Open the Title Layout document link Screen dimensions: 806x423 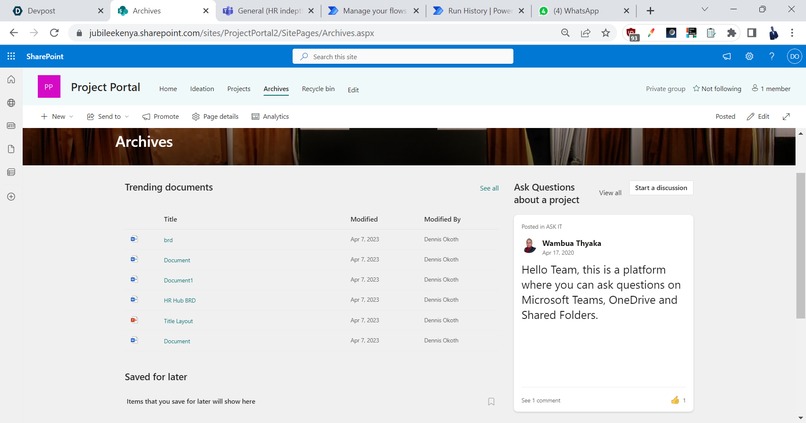click(178, 321)
